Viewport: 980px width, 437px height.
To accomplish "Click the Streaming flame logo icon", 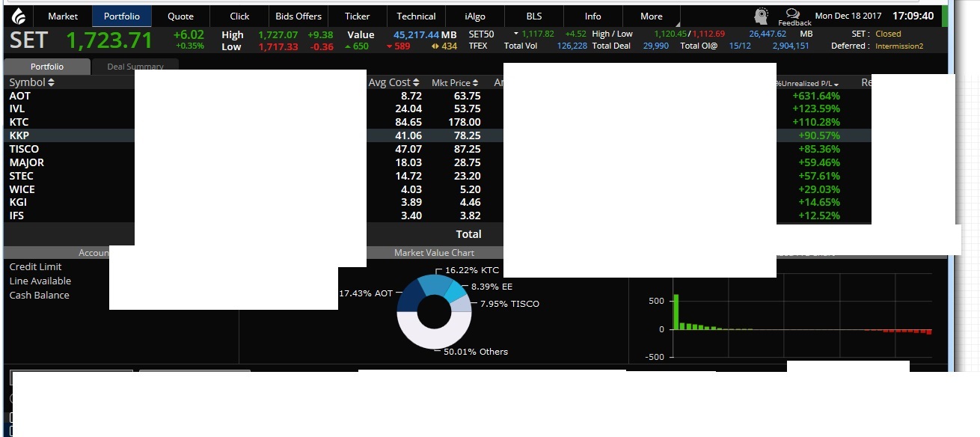I will tap(19, 16).
